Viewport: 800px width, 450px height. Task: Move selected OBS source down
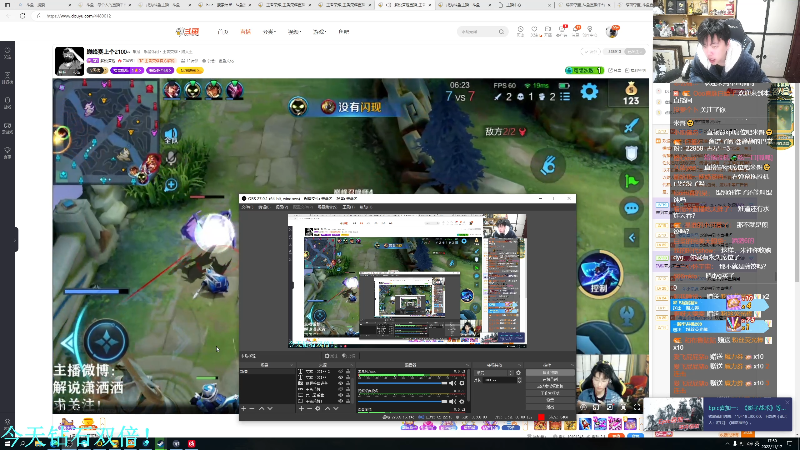[336, 409]
